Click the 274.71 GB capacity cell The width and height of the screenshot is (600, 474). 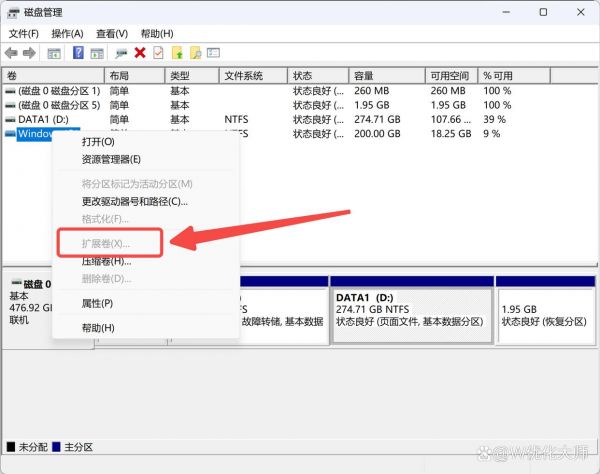[x=377, y=119]
